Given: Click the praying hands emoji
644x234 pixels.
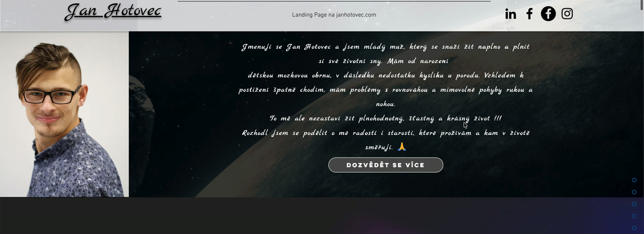Looking at the screenshot, I should pos(402,147).
